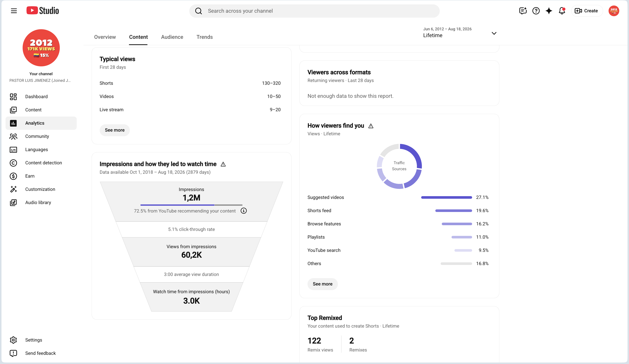Viewport: 629px width, 364px height.
Task: Open the help question mark icon
Action: (x=536, y=11)
